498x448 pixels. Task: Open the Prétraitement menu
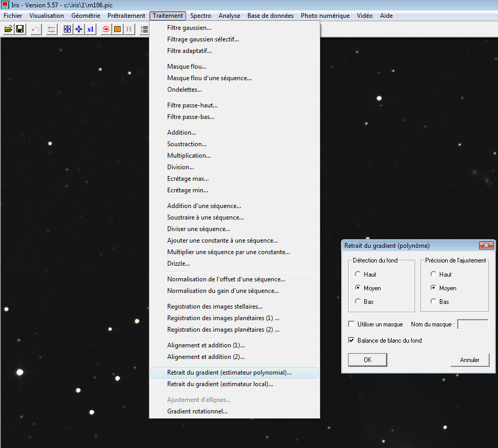(x=126, y=16)
